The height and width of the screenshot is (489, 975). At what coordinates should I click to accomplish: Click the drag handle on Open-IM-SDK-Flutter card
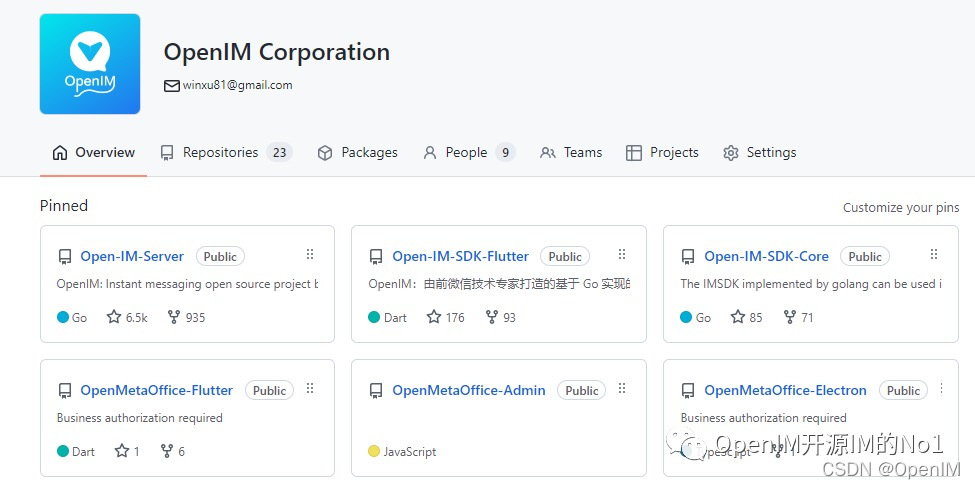622,254
